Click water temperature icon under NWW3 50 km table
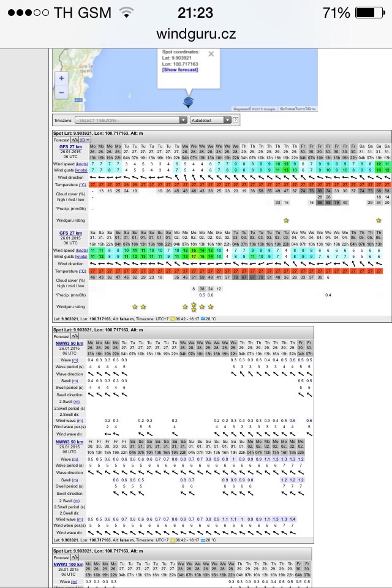 pos(203,540)
